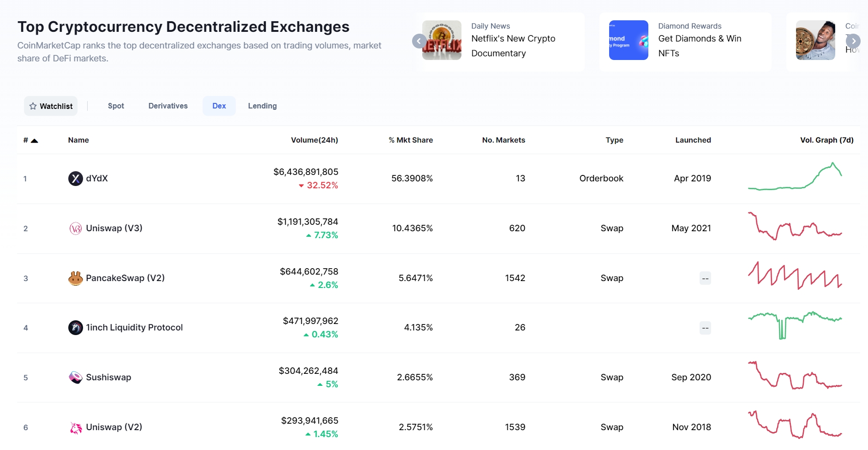Read Netflix's New Crypto Documentary headline

point(513,46)
